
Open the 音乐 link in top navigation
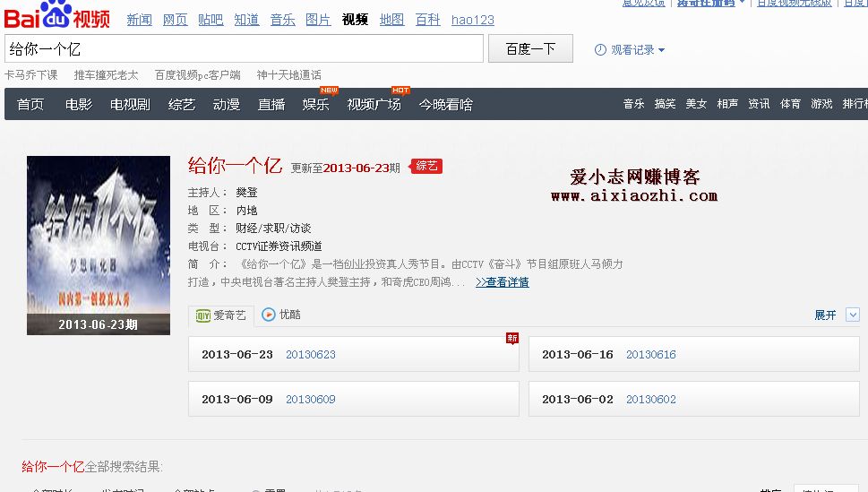(x=283, y=20)
